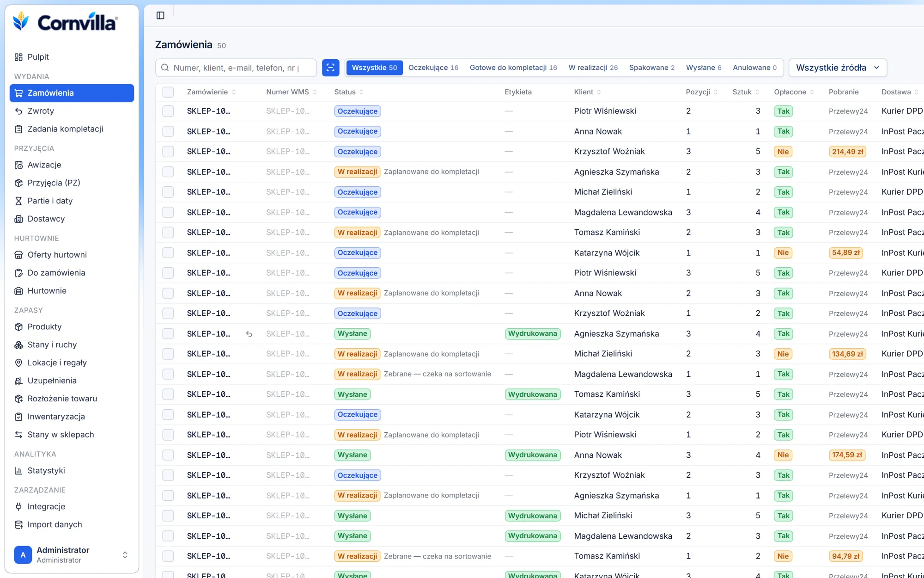Open Przyjęcia (PZ) section
This screenshot has height=578, width=924.
[72, 183]
